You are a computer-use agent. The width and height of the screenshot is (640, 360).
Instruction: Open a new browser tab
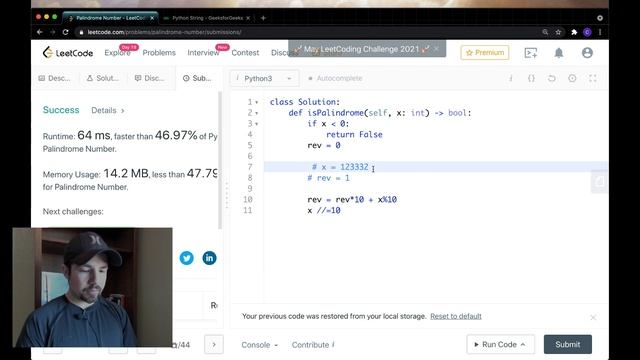click(263, 18)
